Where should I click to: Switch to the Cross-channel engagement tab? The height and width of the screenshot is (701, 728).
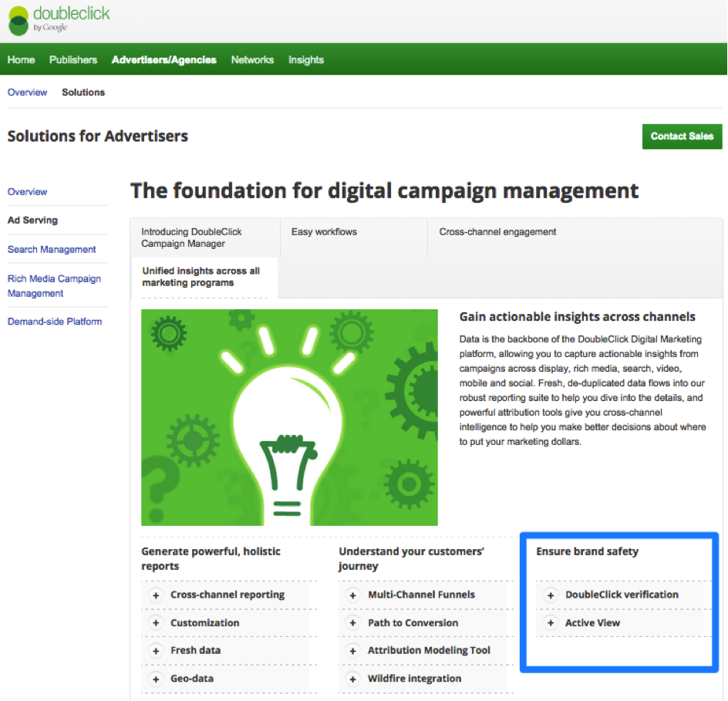(497, 231)
